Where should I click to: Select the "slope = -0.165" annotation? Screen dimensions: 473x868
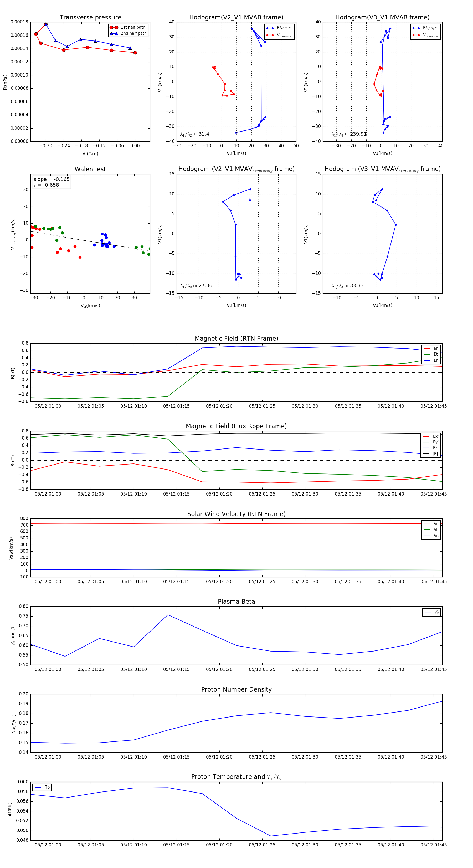[52, 179]
